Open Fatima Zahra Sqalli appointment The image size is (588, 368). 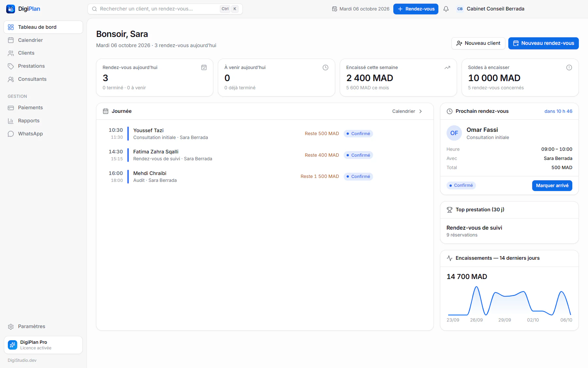tap(265, 155)
